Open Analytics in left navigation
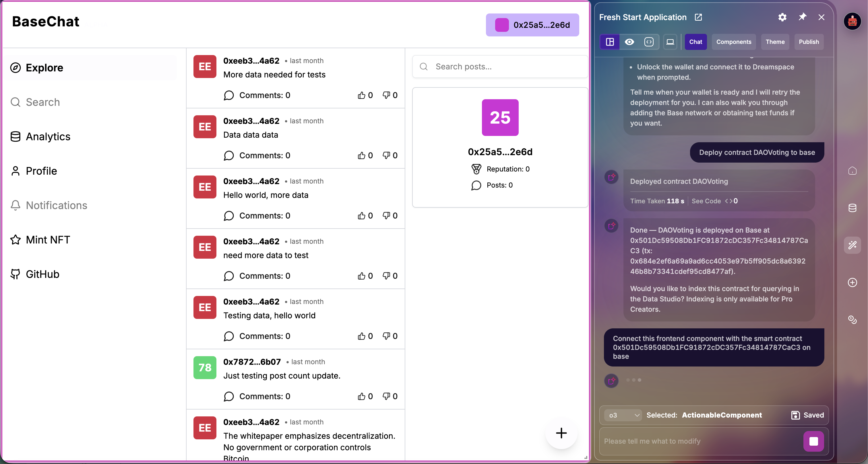This screenshot has height=464, width=868. tap(48, 137)
